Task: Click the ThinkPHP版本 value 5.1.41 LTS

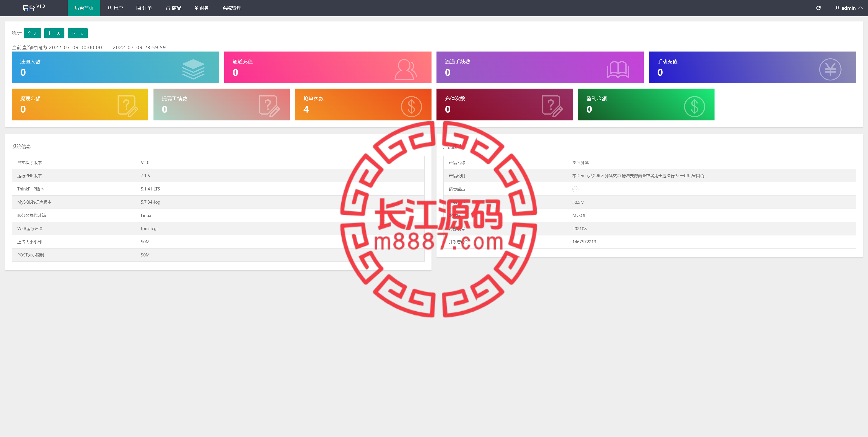Action: [x=150, y=189]
